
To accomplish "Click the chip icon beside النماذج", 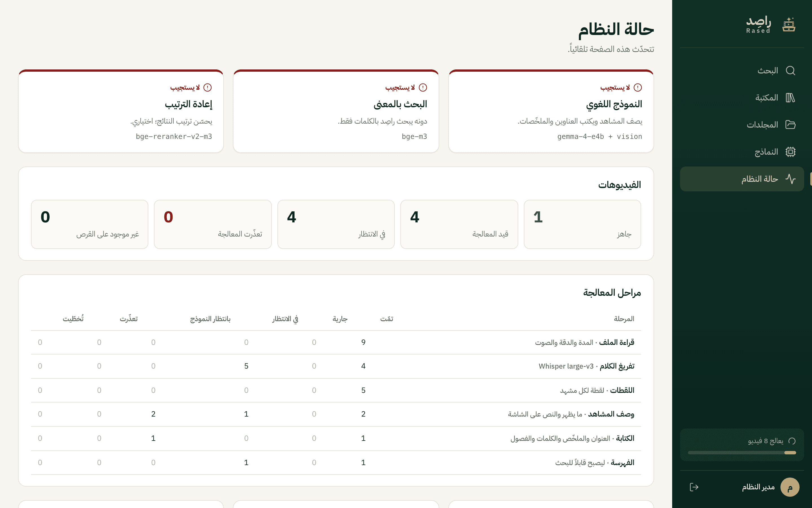I will 790,152.
